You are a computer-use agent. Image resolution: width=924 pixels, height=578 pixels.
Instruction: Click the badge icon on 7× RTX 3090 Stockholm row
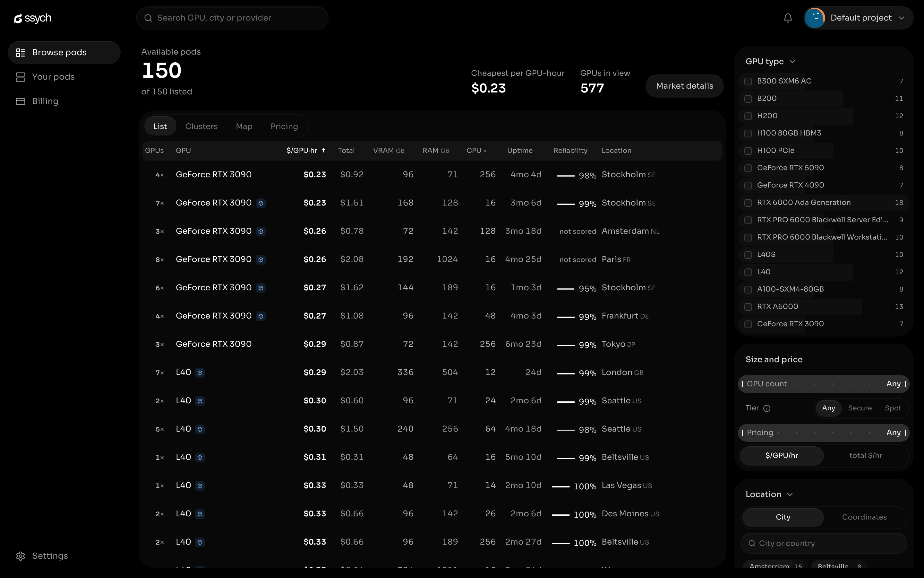pos(261,203)
